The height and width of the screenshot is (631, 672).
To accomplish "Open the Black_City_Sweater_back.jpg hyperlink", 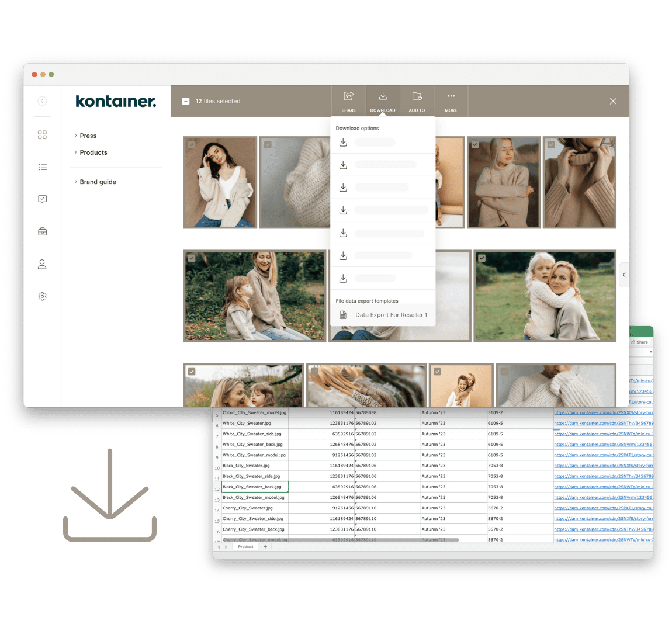I will pos(602,487).
